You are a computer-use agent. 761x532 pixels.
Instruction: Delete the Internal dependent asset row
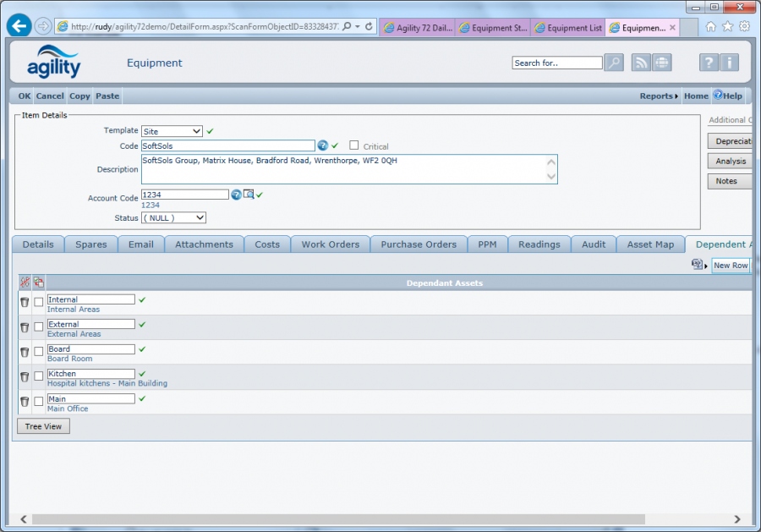pyautogui.click(x=25, y=302)
